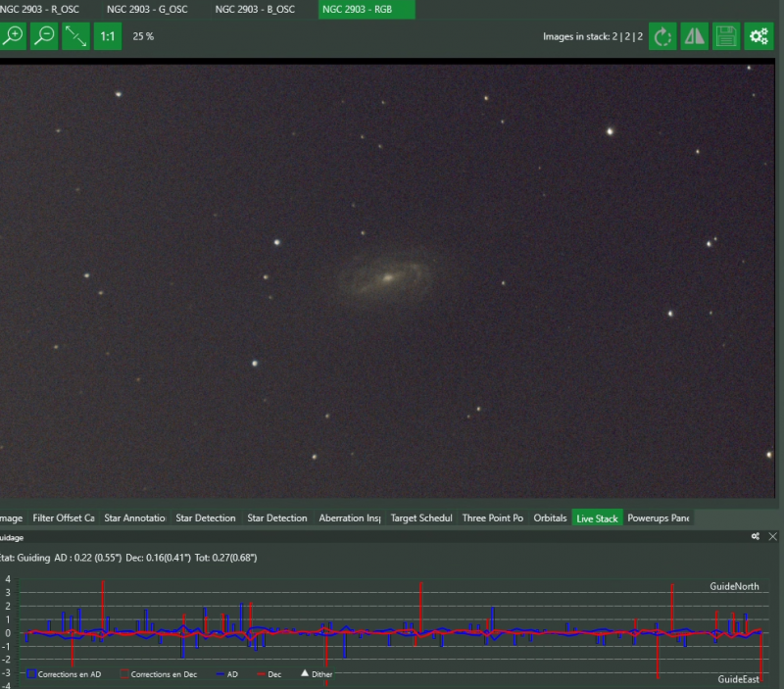Open the Star Annotatio tab

tap(135, 518)
